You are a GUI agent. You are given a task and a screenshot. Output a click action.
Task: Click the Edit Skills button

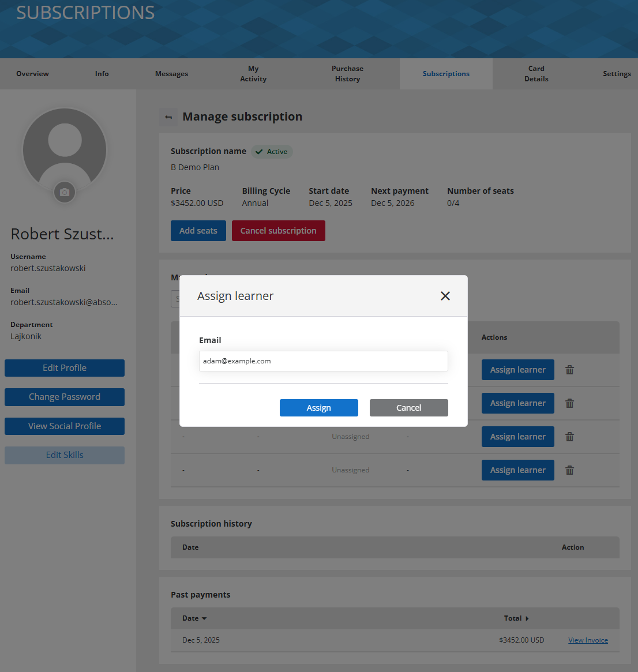65,455
